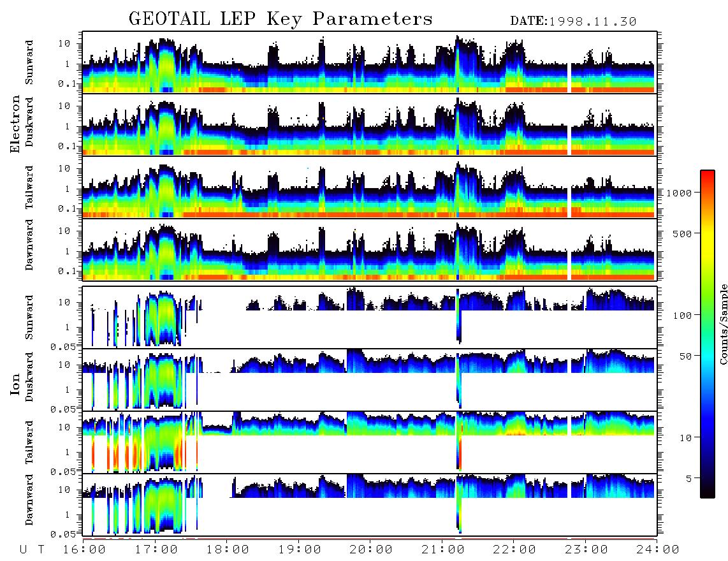This screenshot has width=728, height=561.
Task: Click inside the Ion Sunward spectrogram panel
Action: 370,317
